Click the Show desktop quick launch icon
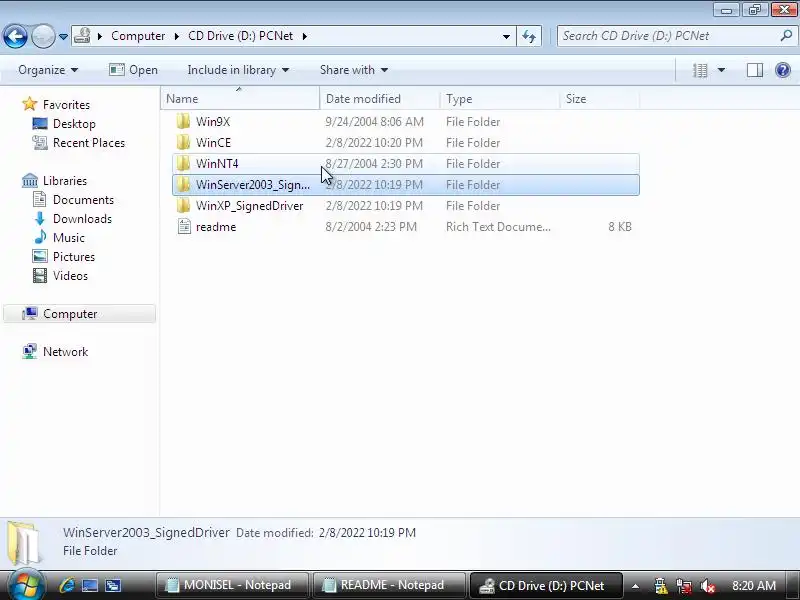 90,585
